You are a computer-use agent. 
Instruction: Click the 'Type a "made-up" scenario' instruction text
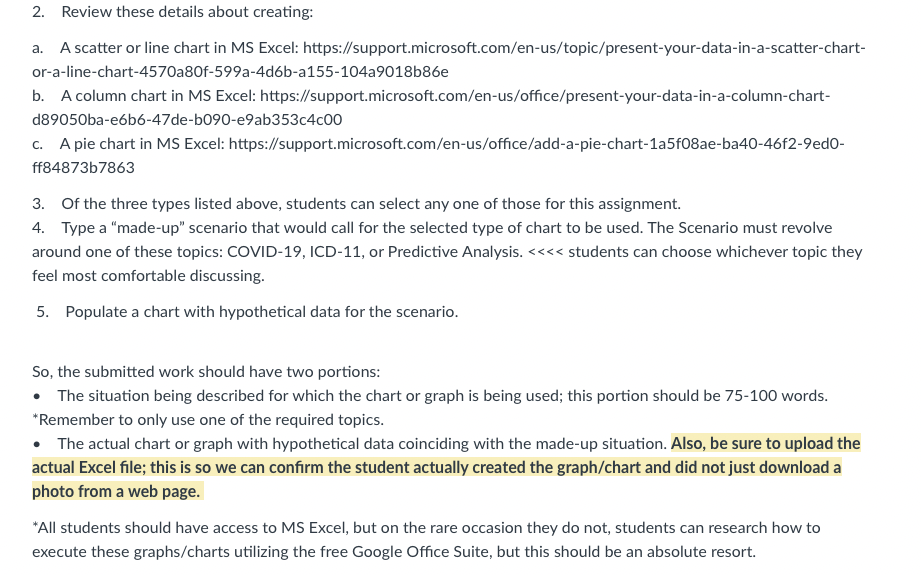click(446, 228)
